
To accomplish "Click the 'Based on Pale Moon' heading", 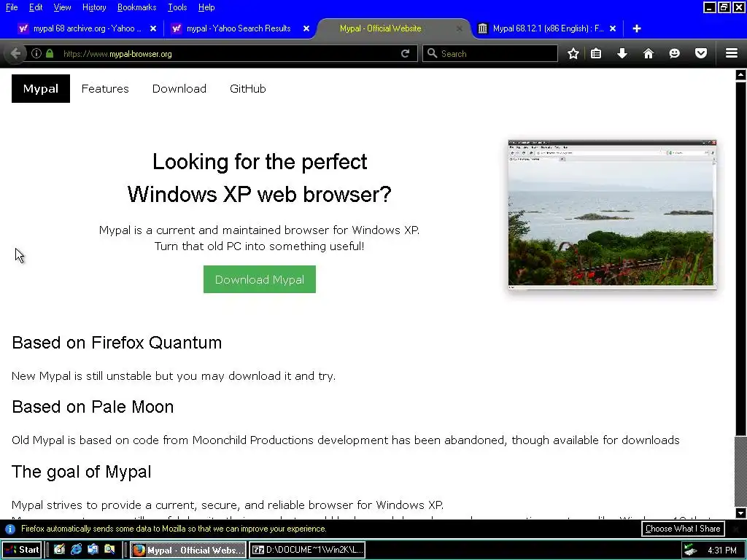I will pyautogui.click(x=93, y=407).
